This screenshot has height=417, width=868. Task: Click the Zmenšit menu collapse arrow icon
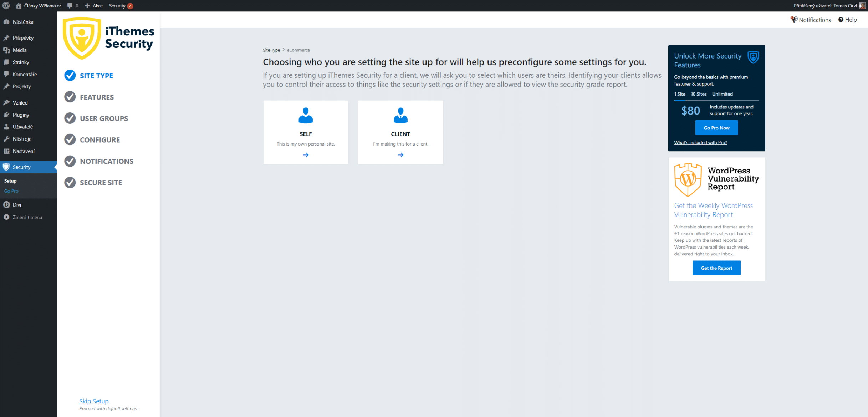6,217
